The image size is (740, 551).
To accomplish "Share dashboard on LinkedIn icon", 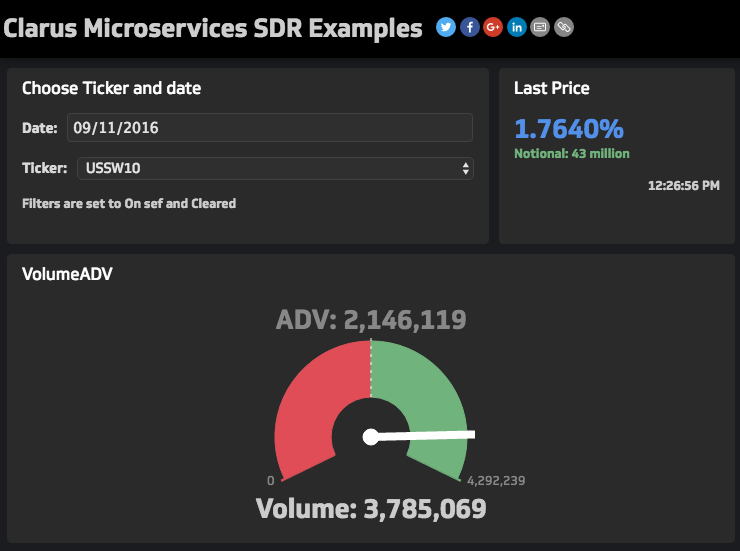I will (517, 27).
